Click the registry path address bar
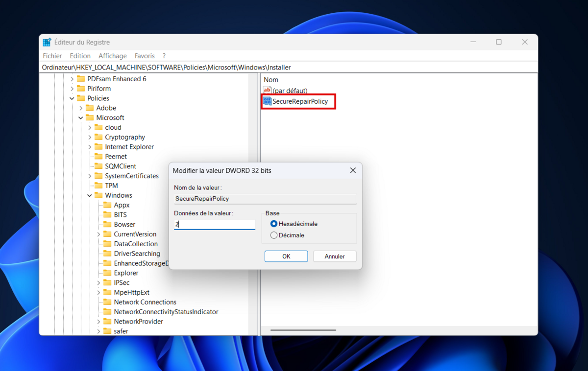 click(x=289, y=68)
